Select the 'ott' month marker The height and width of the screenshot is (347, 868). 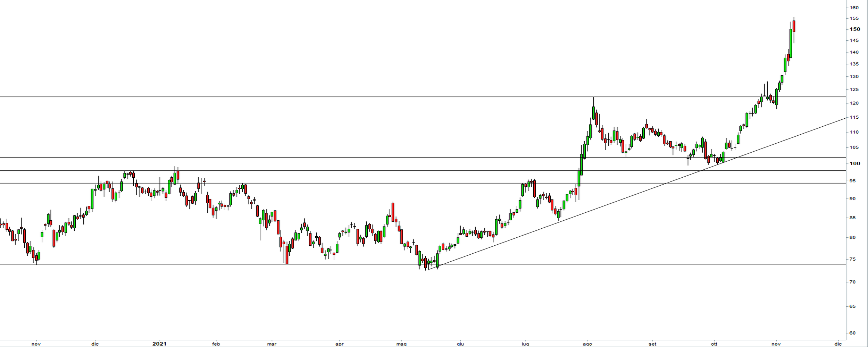tap(714, 344)
